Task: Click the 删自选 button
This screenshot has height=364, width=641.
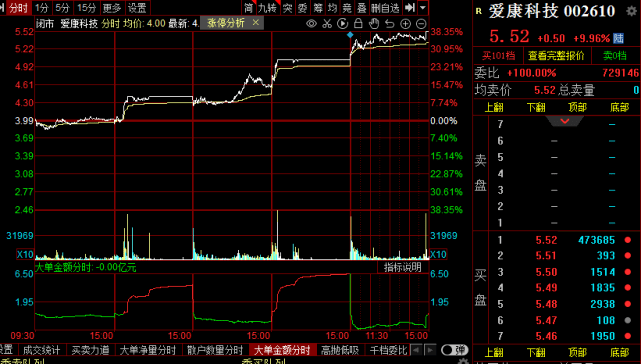Action: click(x=385, y=7)
